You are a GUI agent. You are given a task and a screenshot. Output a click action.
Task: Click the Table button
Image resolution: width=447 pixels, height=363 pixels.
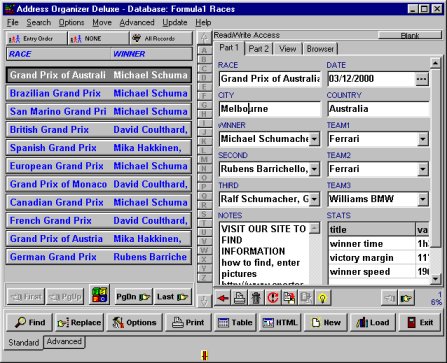click(236, 322)
